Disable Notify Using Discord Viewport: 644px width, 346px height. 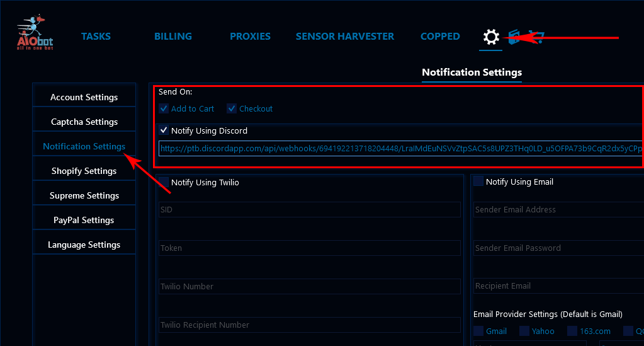164,130
